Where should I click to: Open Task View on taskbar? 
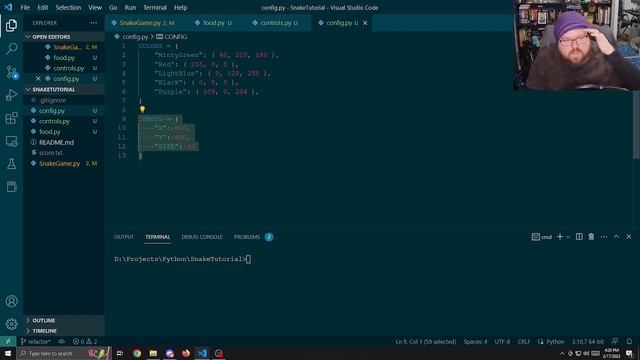click(120, 353)
